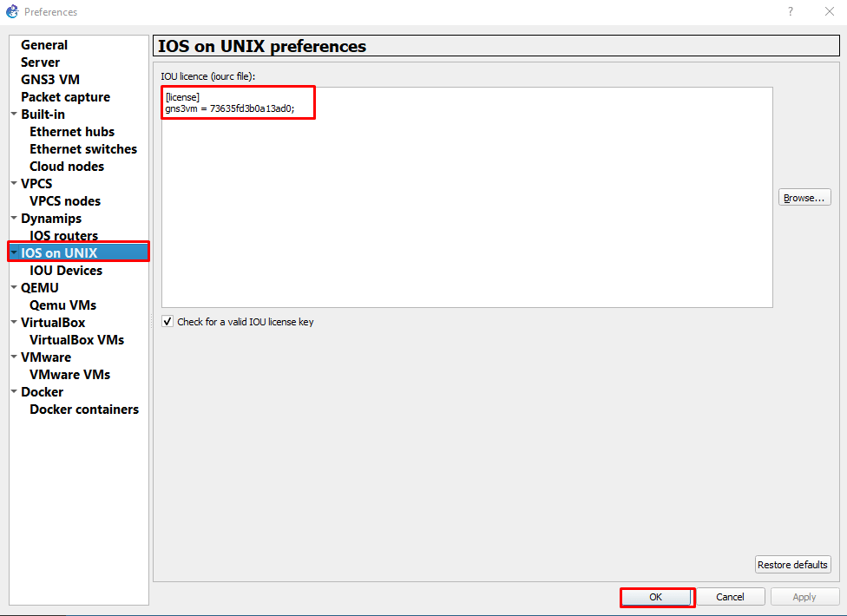Screen dimensions: 847x616
Task: Select the QEMU category
Action: tap(39, 288)
